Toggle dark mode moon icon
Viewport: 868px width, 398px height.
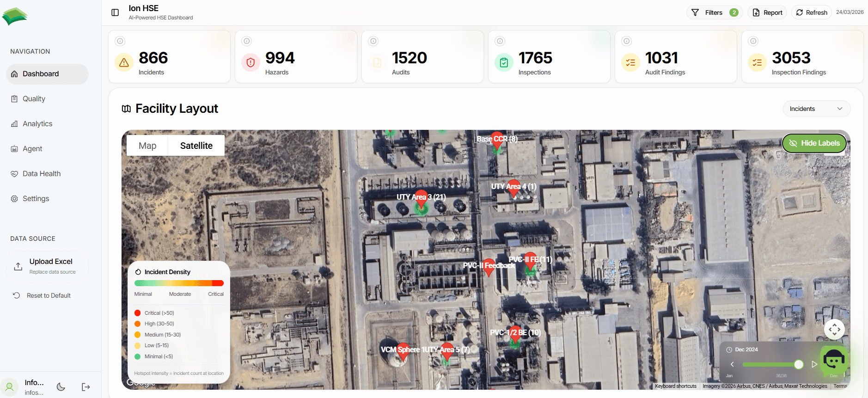click(61, 387)
